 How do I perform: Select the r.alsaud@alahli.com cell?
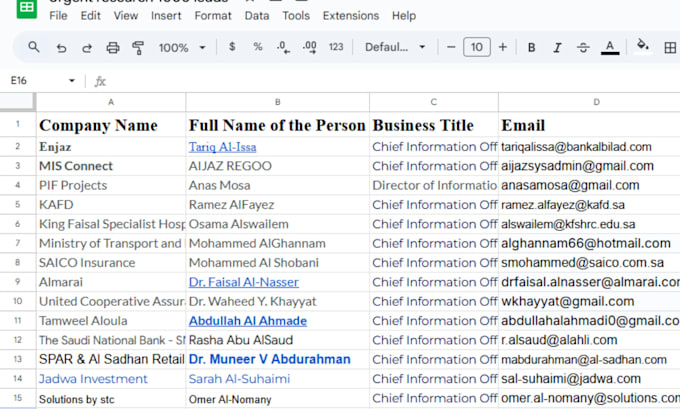[589, 340]
